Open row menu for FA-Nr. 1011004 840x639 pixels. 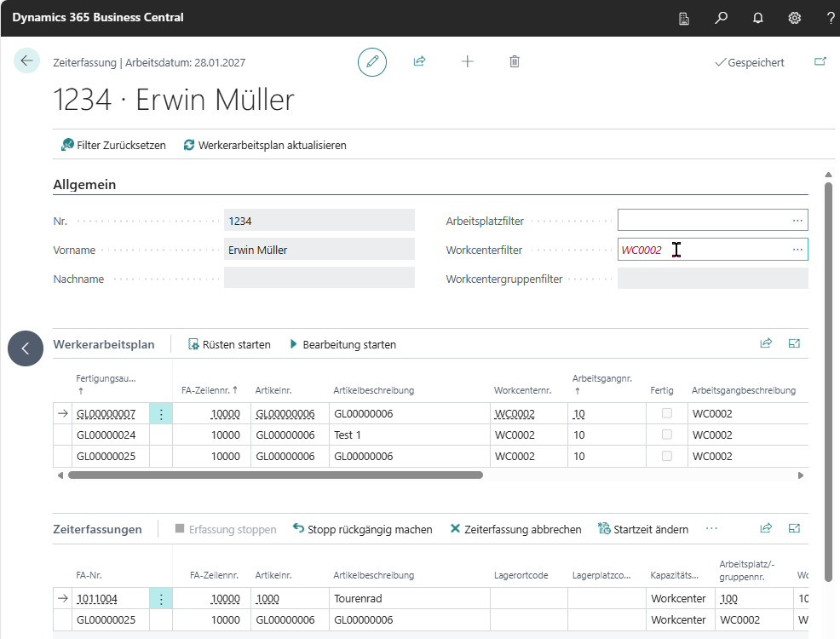coord(161,598)
